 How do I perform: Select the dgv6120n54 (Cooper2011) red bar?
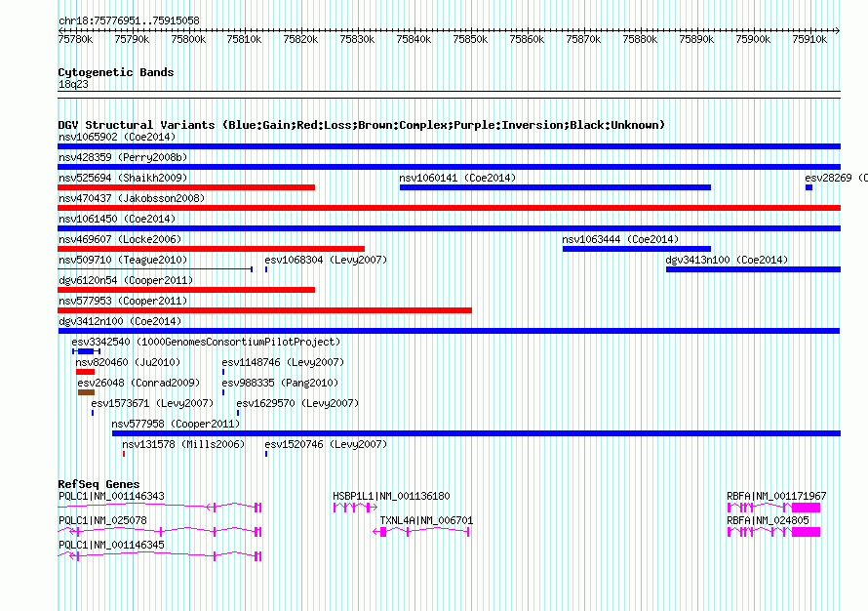tap(186, 290)
